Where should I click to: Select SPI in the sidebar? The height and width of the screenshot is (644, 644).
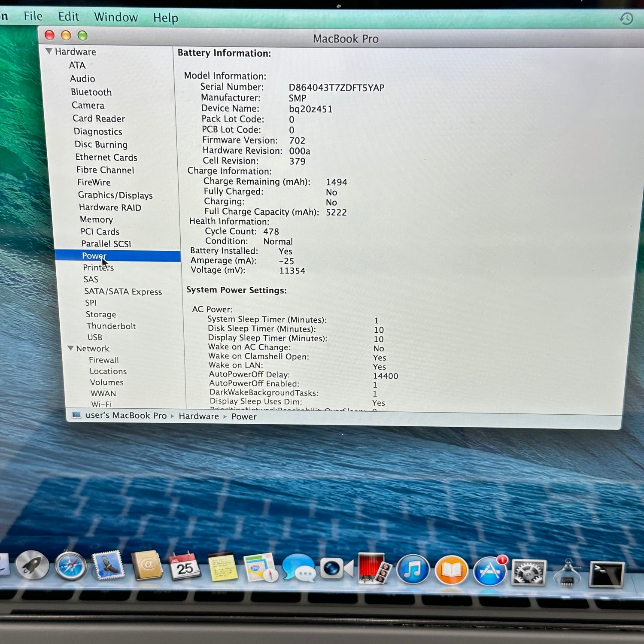coord(91,303)
